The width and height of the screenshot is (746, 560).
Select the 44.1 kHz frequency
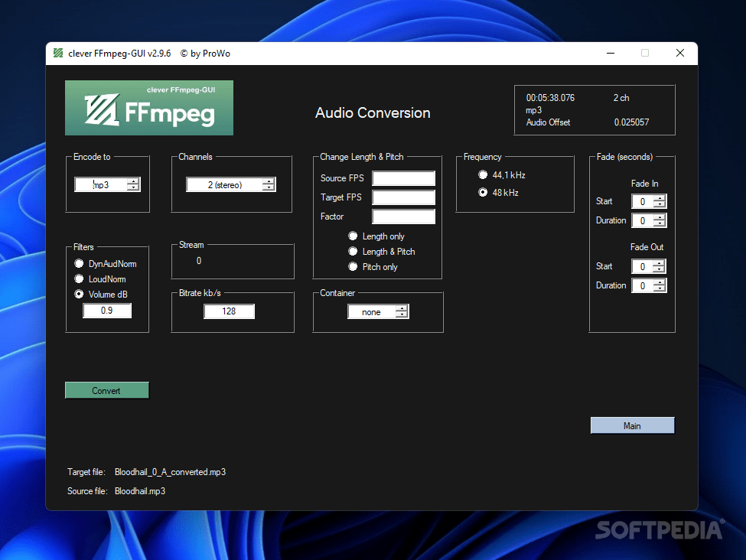[x=483, y=174]
